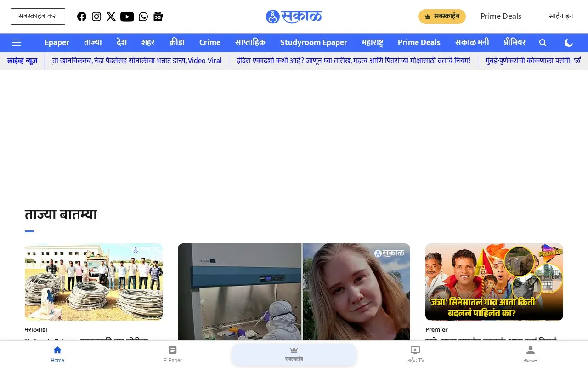Screen dimensions: 588x368
Task: Click the yellow सबस्क्राईब crown button
Action: [442, 17]
